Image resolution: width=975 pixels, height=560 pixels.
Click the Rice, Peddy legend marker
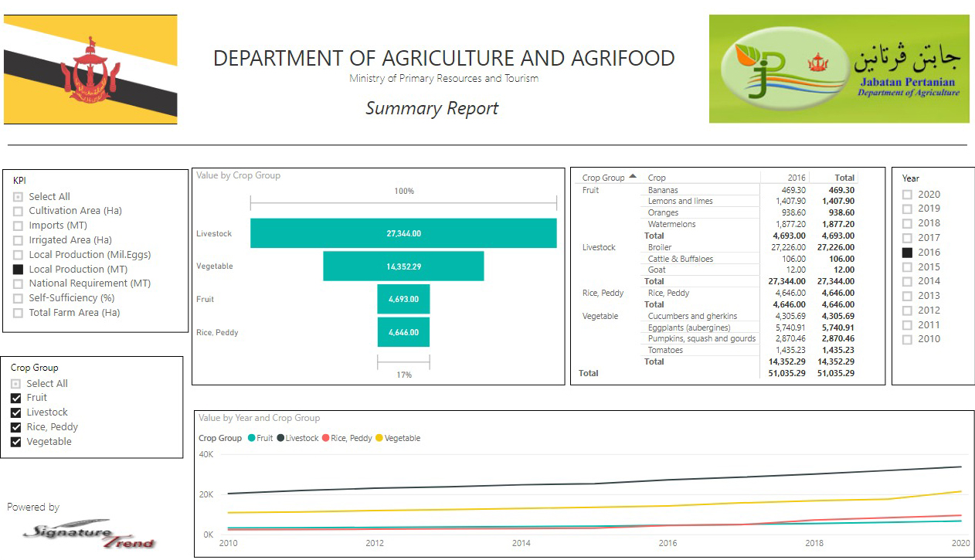point(326,438)
